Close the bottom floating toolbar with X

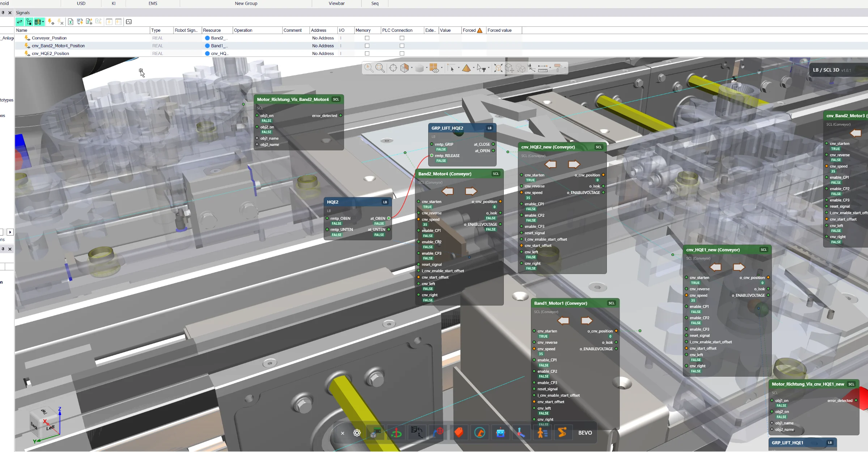point(342,433)
